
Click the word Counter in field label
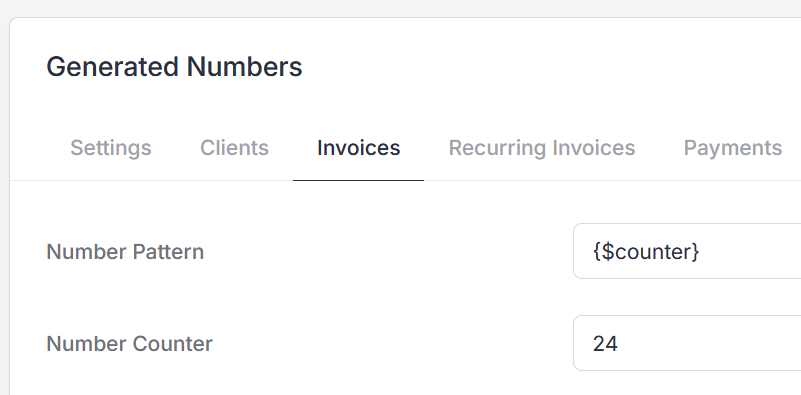[172, 344]
